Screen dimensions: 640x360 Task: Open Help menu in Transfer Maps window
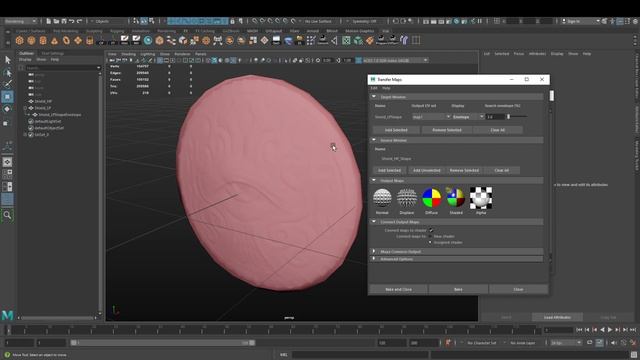pyautogui.click(x=386, y=88)
